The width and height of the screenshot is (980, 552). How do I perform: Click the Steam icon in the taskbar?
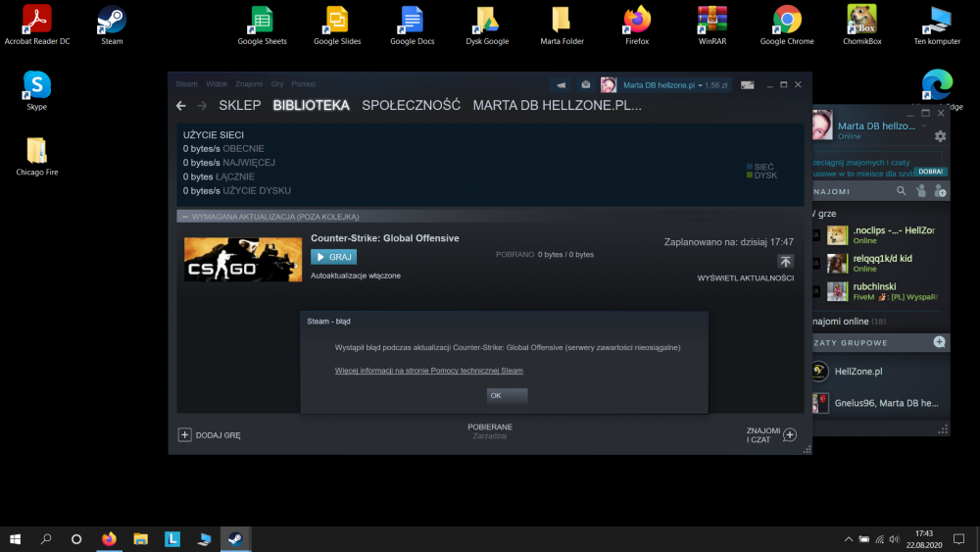235,539
